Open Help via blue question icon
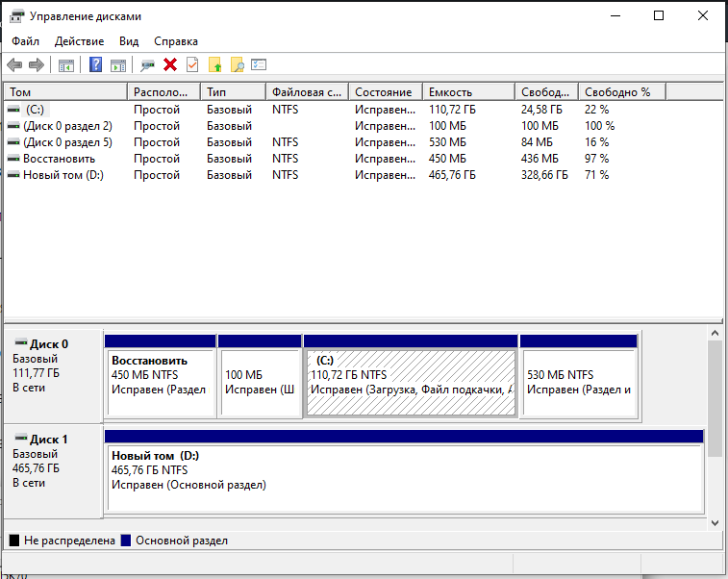 coord(95,64)
